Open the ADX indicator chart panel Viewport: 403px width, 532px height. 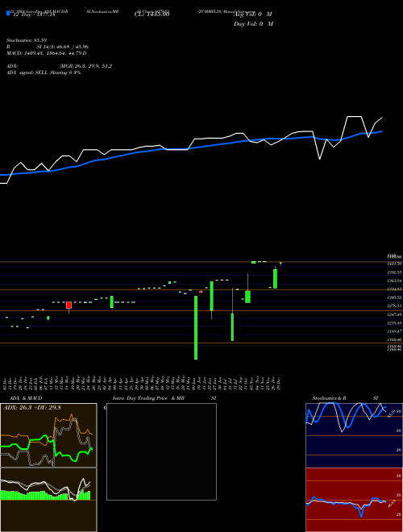coord(48,435)
